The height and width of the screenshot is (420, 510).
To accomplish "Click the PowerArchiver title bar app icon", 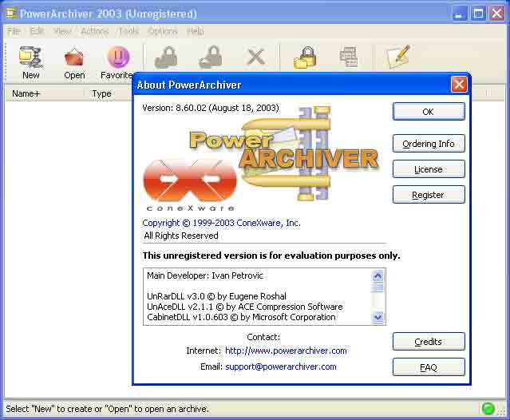I will (11, 13).
